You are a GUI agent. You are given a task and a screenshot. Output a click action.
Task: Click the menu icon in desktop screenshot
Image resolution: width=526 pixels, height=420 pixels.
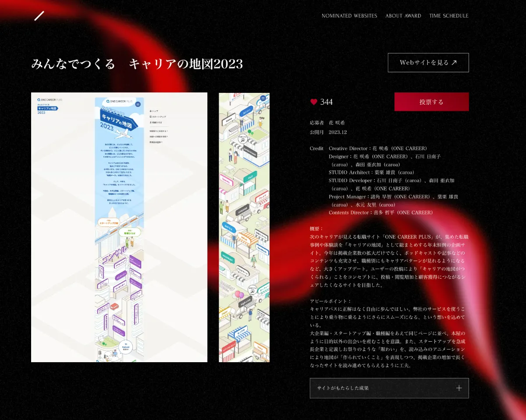click(138, 104)
